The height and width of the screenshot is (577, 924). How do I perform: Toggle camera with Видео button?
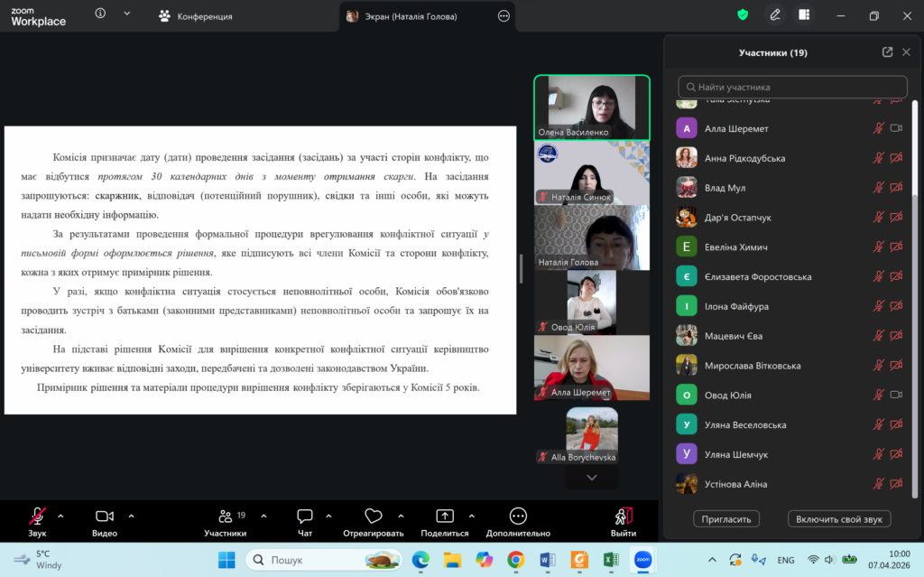[x=105, y=517]
